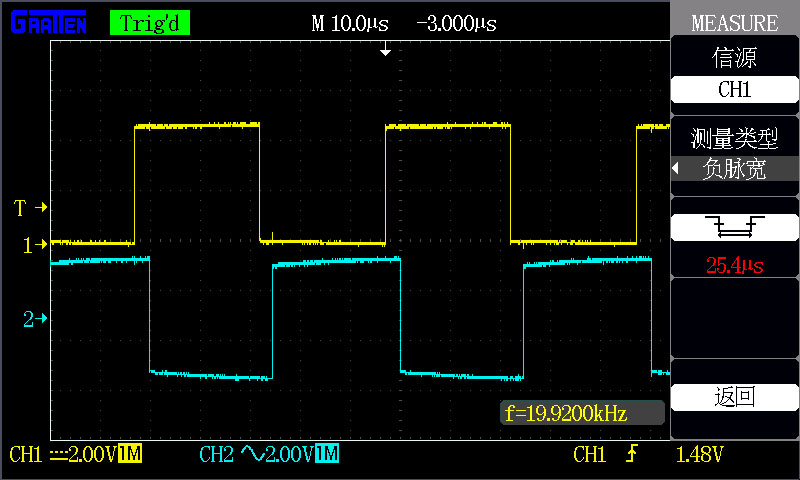Click the green Trig'd status indicator

pos(150,23)
